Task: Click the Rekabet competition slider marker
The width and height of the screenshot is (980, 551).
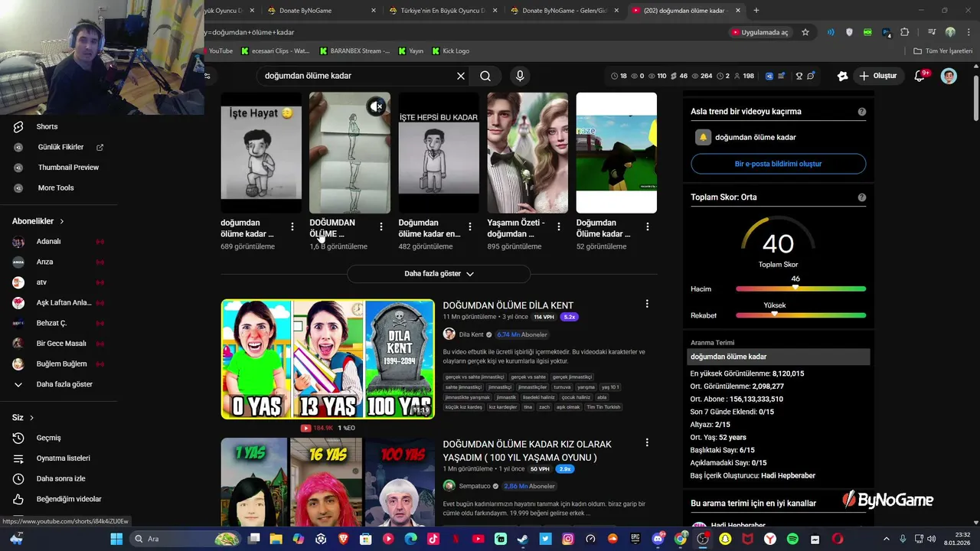Action: coord(774,314)
